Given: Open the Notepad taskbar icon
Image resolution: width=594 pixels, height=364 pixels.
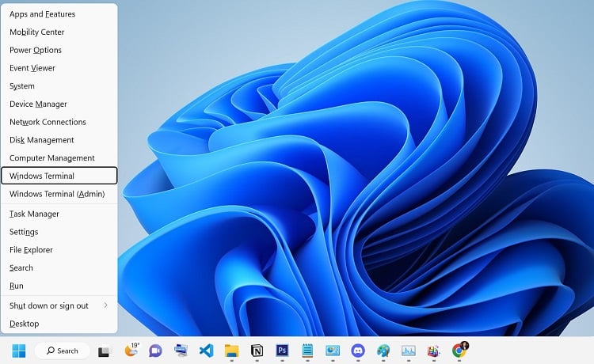Looking at the screenshot, I should click(307, 351).
